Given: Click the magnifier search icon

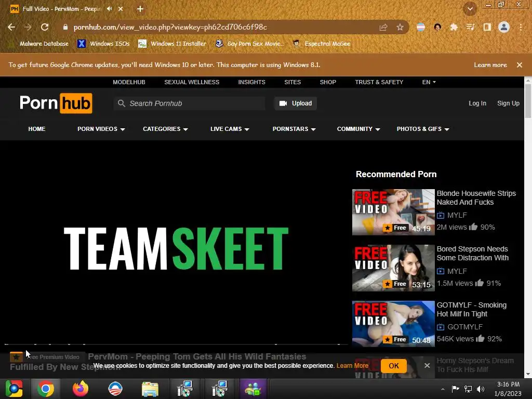Looking at the screenshot, I should 122,103.
